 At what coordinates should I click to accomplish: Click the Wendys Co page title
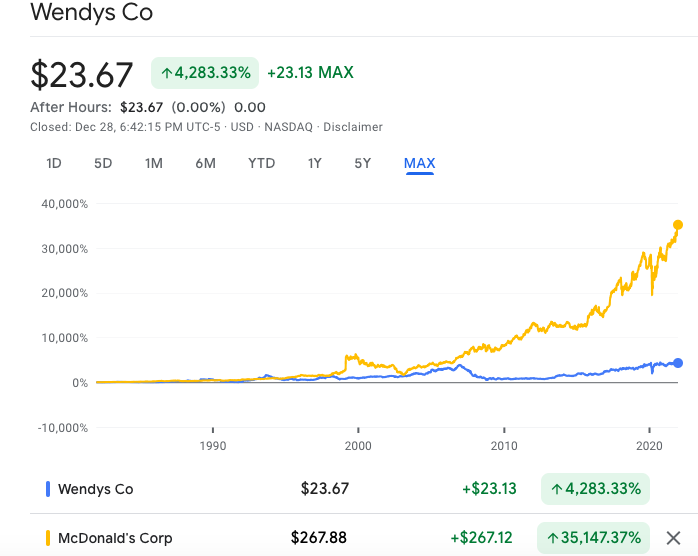tap(92, 12)
